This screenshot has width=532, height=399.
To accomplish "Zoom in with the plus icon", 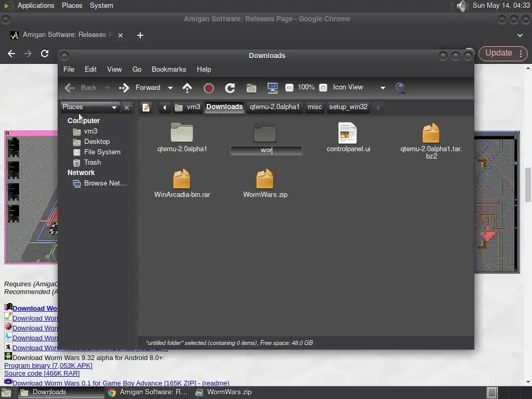I will pyautogui.click(x=323, y=87).
